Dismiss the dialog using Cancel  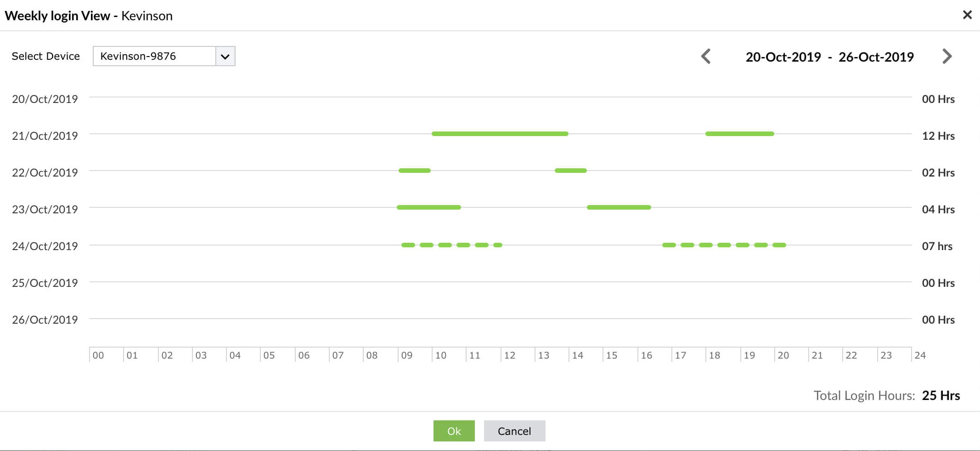click(514, 431)
